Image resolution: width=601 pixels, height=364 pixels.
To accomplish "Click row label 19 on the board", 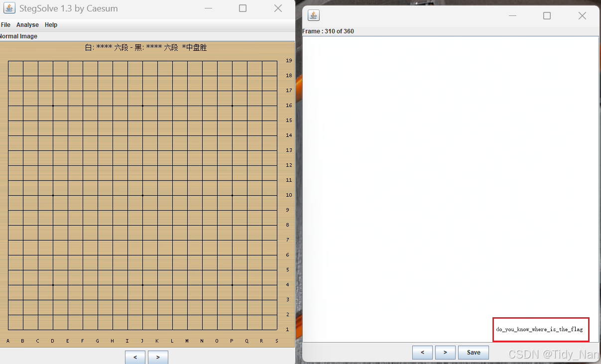I will (289, 61).
